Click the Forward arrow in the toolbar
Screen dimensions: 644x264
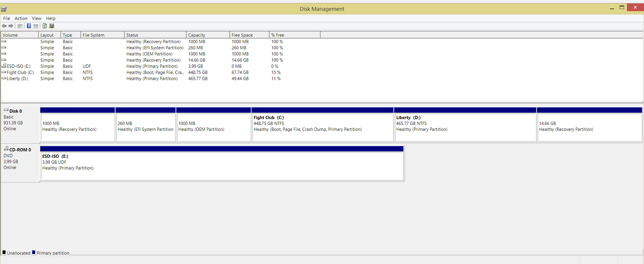click(11, 26)
